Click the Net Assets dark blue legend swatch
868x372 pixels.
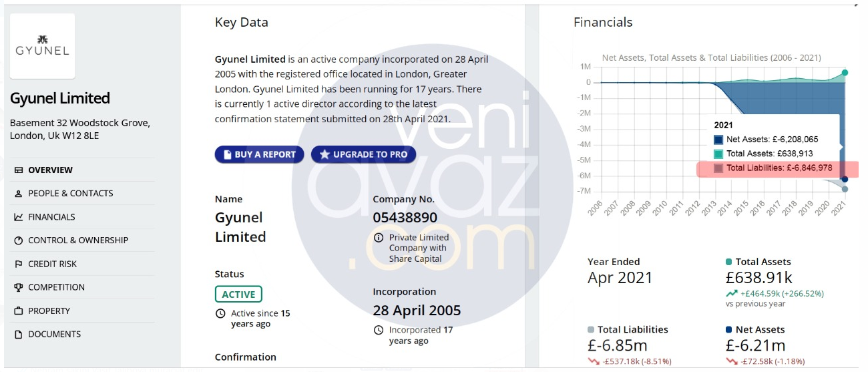pos(718,140)
